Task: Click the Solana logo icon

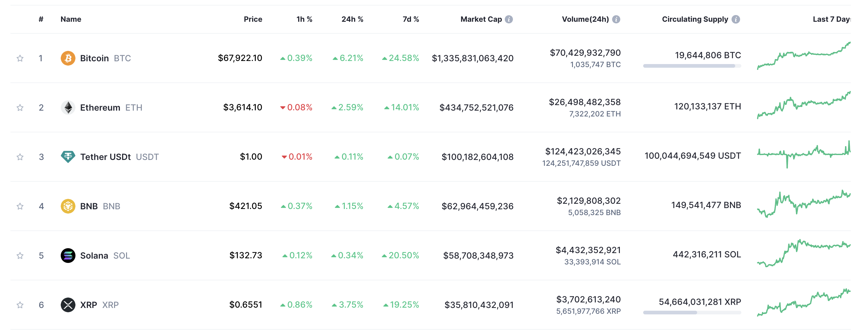Action: coord(68,256)
